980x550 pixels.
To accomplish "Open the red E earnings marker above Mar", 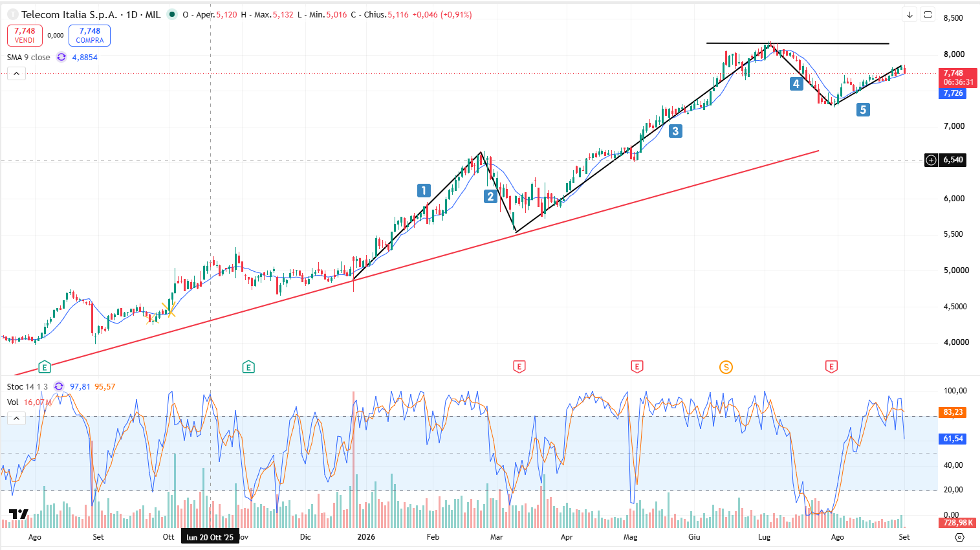I will click(519, 367).
